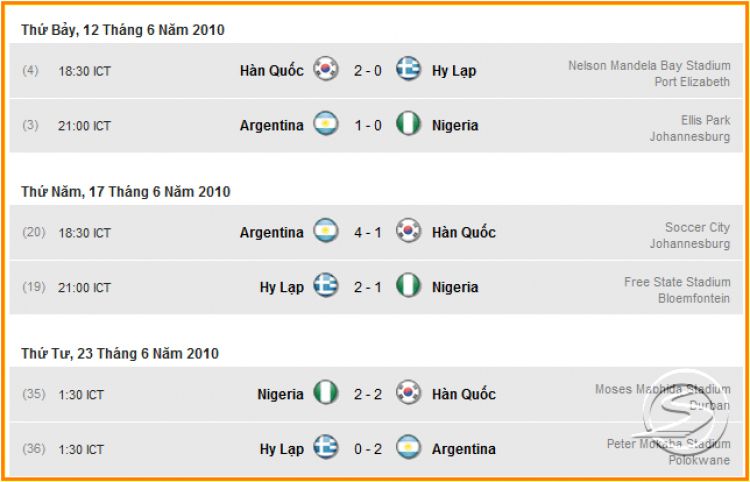This screenshot has height=482, width=750.
Task: Click Greece flag in match 19 row
Action: pos(326,285)
